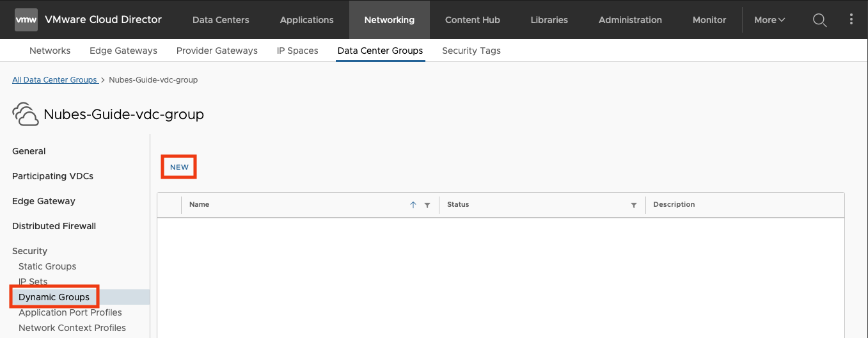This screenshot has height=338, width=868.
Task: Open the Libraries menu
Action: pyautogui.click(x=549, y=20)
